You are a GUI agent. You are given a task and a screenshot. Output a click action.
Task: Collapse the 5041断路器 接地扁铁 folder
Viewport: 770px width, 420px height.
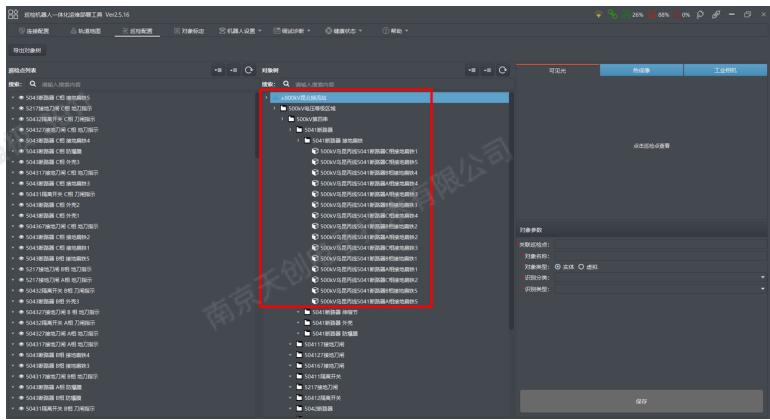click(x=299, y=140)
